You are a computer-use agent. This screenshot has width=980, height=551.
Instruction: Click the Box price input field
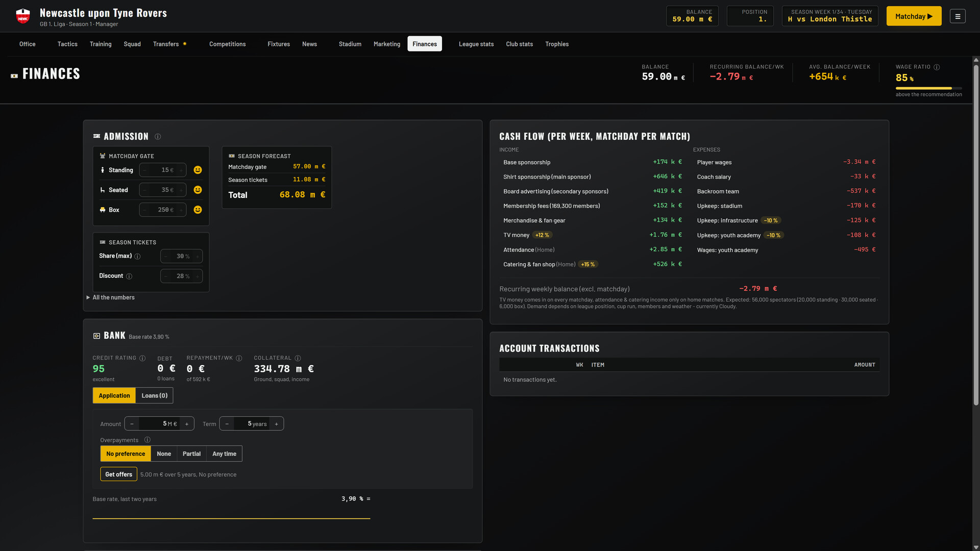163,210
